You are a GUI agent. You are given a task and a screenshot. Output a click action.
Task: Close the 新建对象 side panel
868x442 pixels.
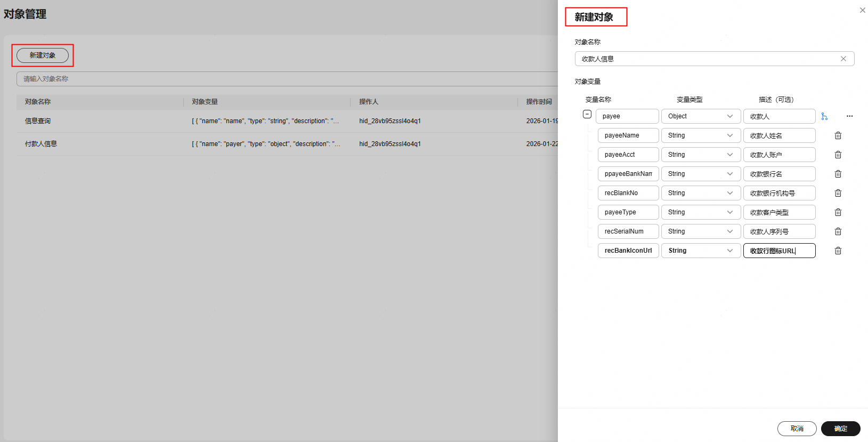862,10
